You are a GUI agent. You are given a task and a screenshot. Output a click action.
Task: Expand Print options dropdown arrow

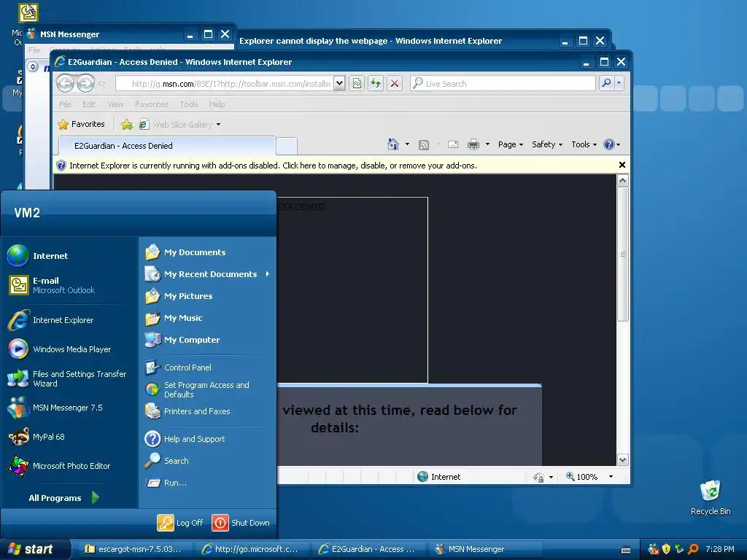coord(487,144)
